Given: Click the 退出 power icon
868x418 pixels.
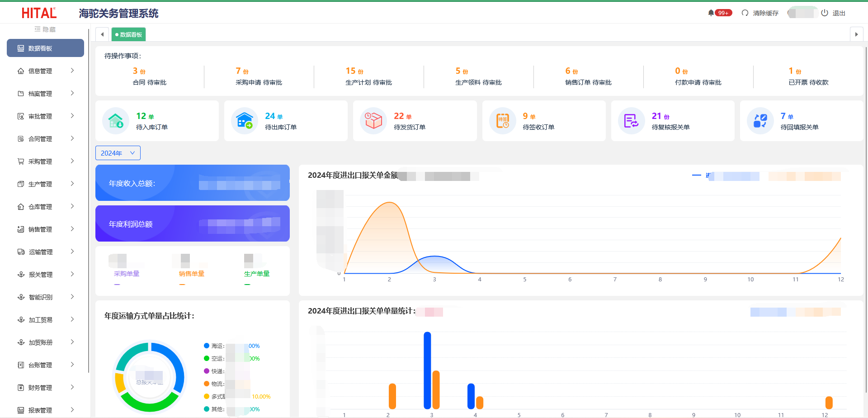Looking at the screenshot, I should [x=825, y=13].
